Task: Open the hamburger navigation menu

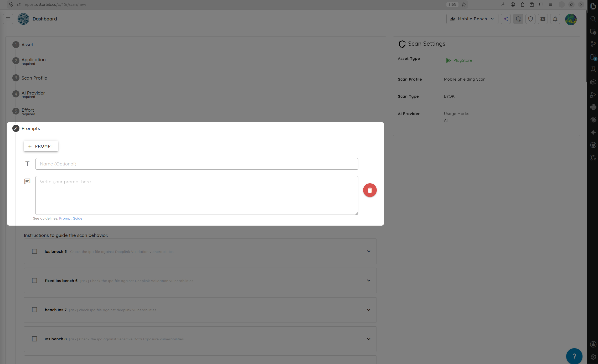Action: pyautogui.click(x=8, y=19)
